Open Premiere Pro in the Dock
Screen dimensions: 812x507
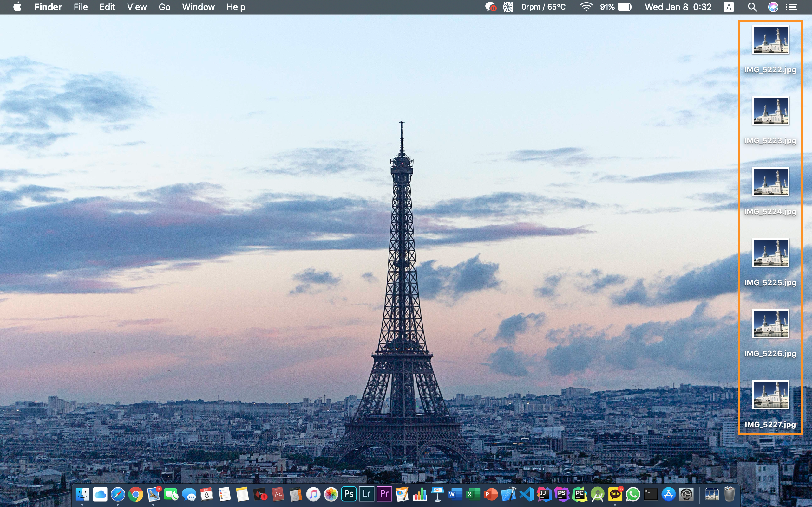pos(384,494)
